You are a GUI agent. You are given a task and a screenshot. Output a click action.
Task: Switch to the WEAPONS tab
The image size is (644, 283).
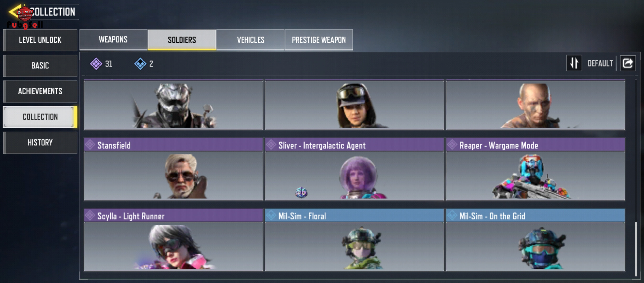[x=113, y=40]
